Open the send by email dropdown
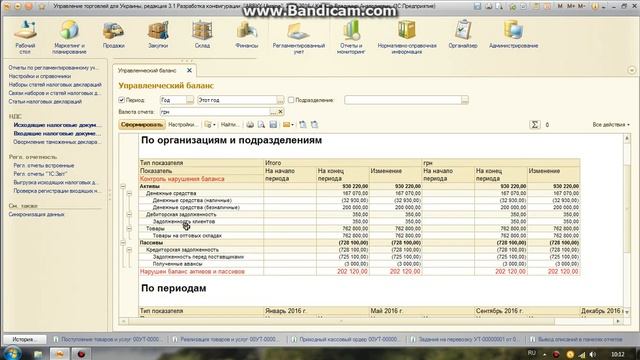 (x=288, y=124)
